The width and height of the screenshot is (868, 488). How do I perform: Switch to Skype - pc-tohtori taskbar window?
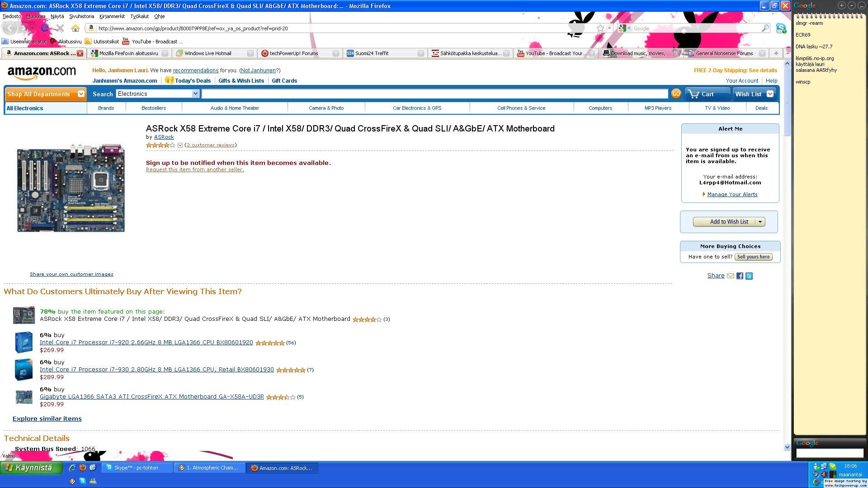tap(137, 468)
